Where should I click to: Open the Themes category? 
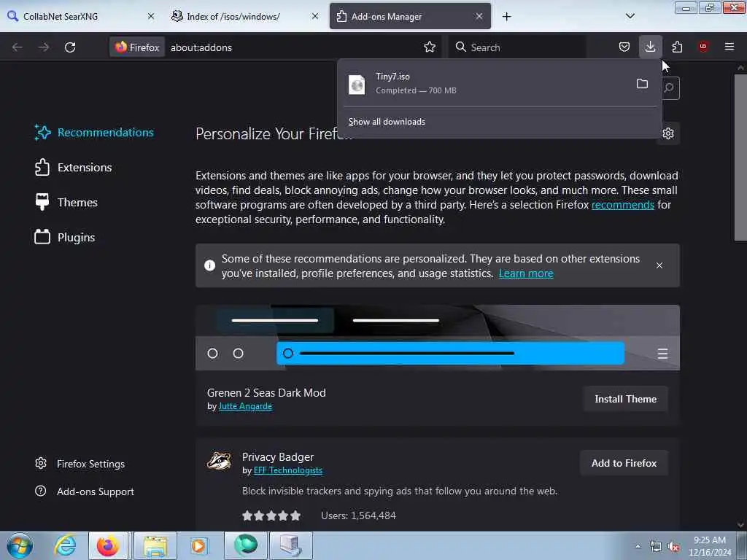[66, 203]
